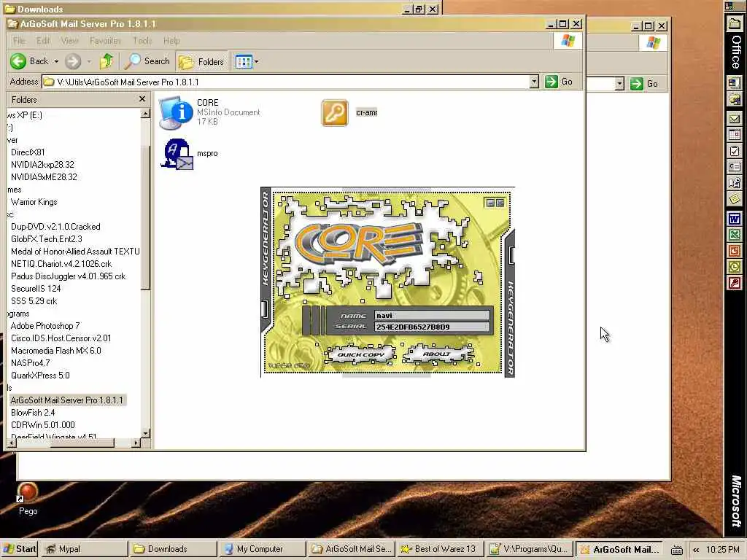Close the Folders pane with the X

[x=142, y=99]
